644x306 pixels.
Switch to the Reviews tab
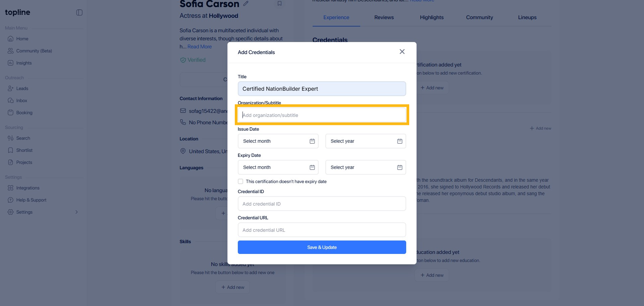(x=384, y=17)
